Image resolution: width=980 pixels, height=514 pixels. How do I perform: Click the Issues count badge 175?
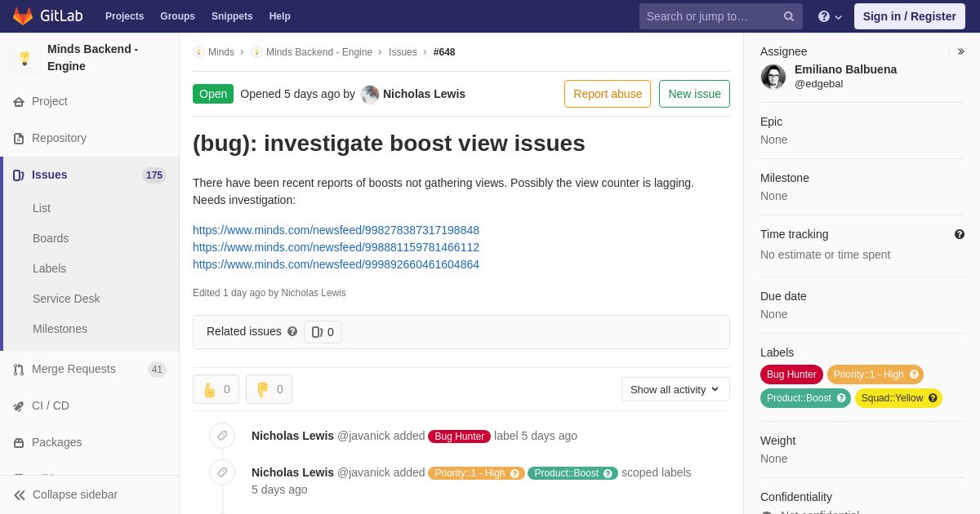click(154, 175)
